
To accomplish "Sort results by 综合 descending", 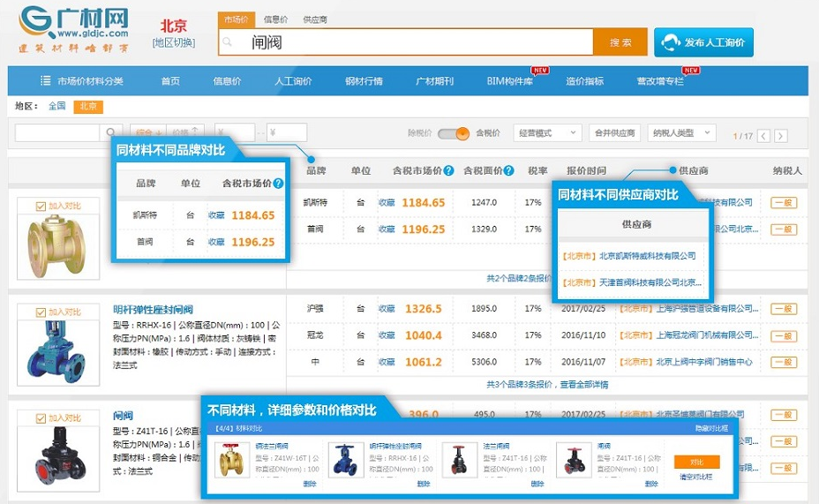I will tap(148, 132).
